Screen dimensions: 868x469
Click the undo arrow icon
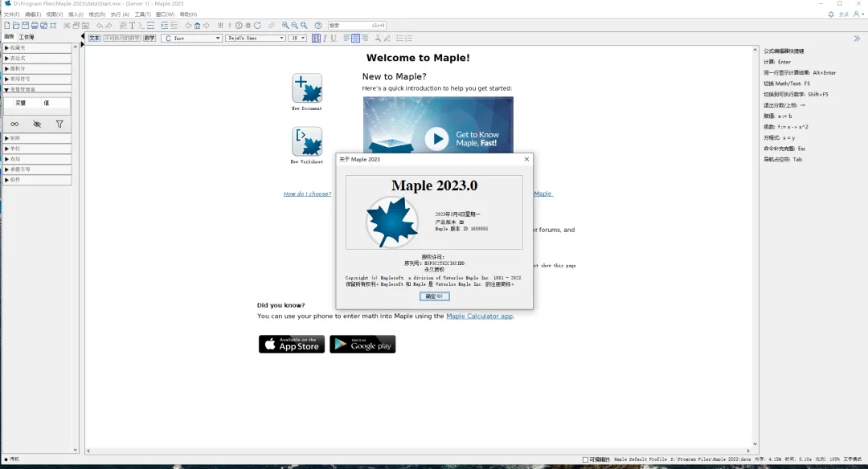100,26
